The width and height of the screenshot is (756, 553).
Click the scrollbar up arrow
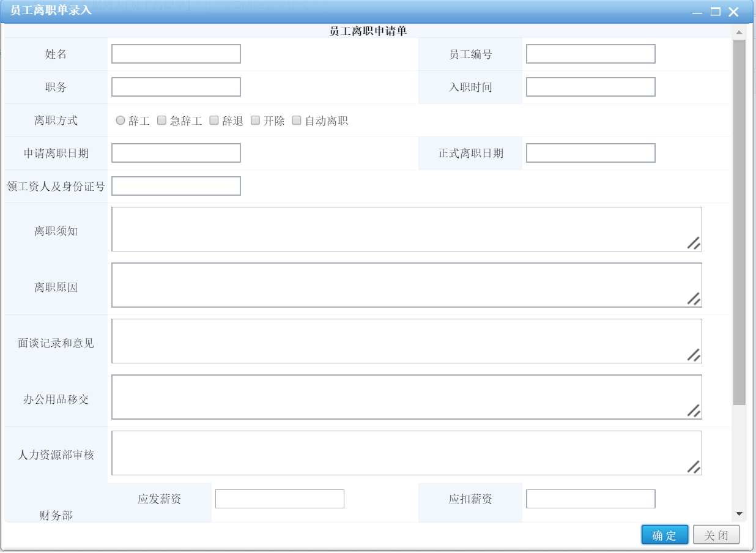[x=739, y=32]
